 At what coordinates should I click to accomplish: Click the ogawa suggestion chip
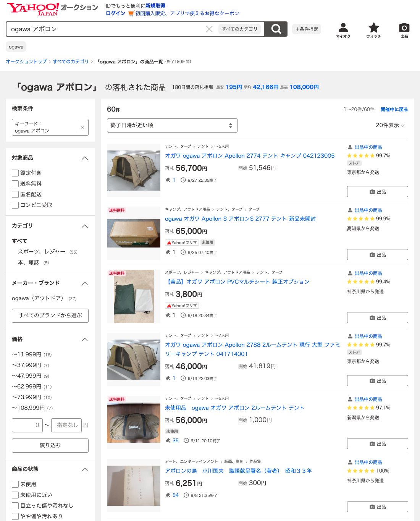click(16, 47)
